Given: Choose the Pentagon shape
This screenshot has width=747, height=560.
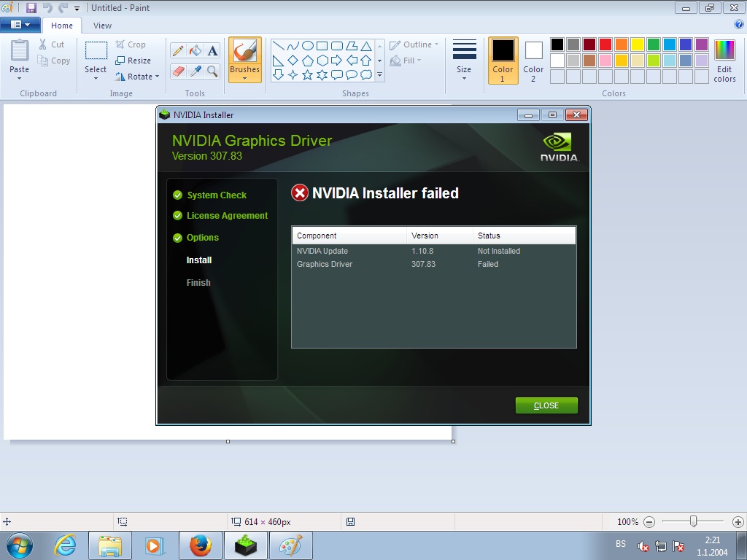Looking at the screenshot, I should 308,61.
